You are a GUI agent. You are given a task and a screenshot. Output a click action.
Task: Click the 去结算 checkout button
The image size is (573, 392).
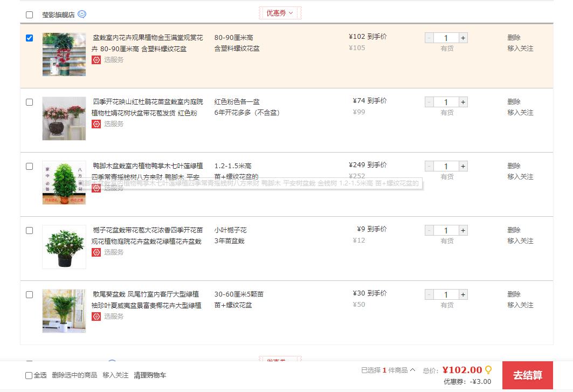527,375
